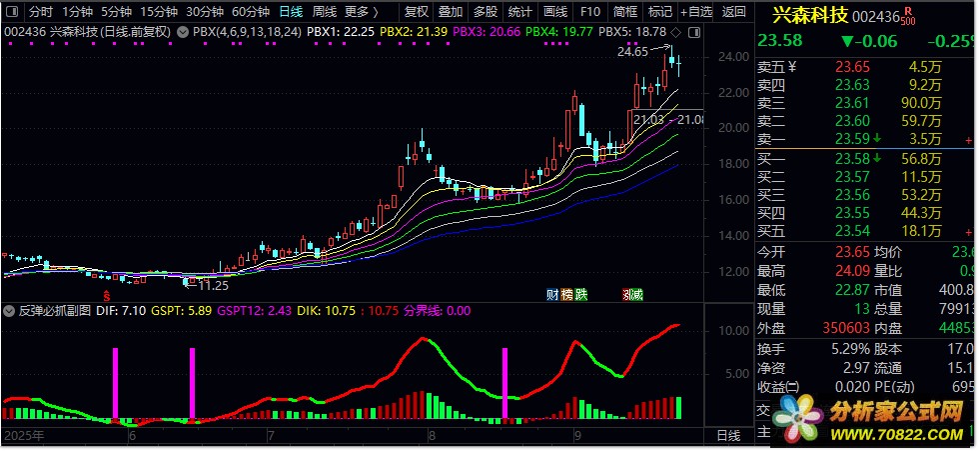
Task: Select the 日线 daily period tab
Action: (x=291, y=11)
